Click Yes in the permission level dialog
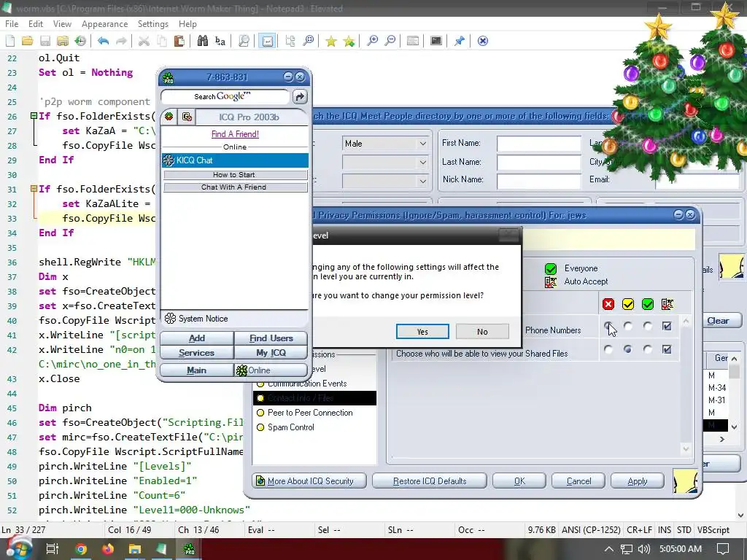Screen dimensions: 747x560 point(422,332)
